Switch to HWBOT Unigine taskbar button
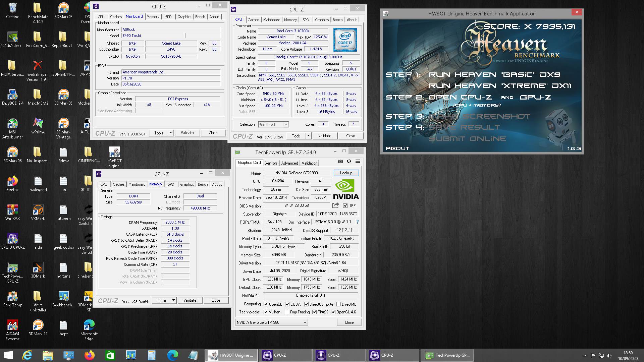This screenshot has width=644, height=362. point(231,355)
